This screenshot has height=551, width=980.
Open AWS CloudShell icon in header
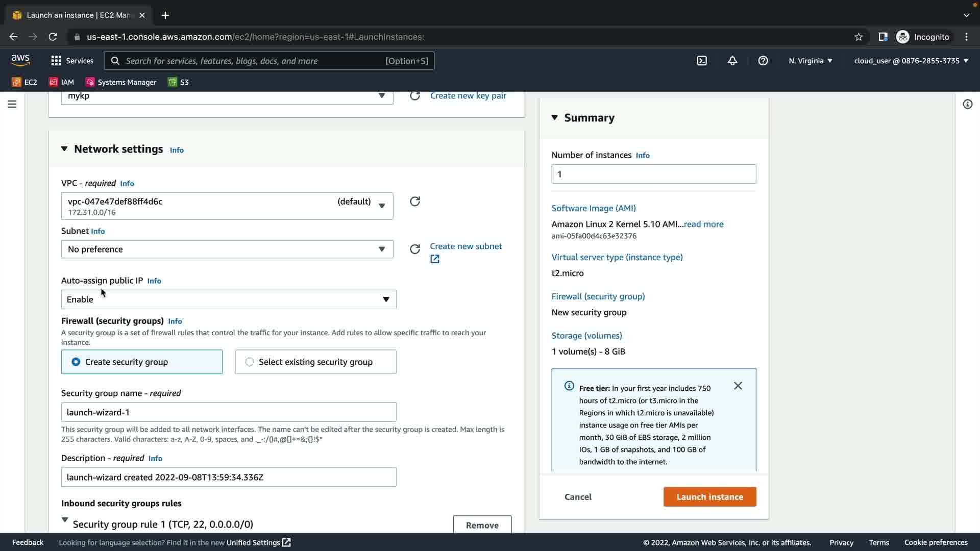tap(702, 61)
